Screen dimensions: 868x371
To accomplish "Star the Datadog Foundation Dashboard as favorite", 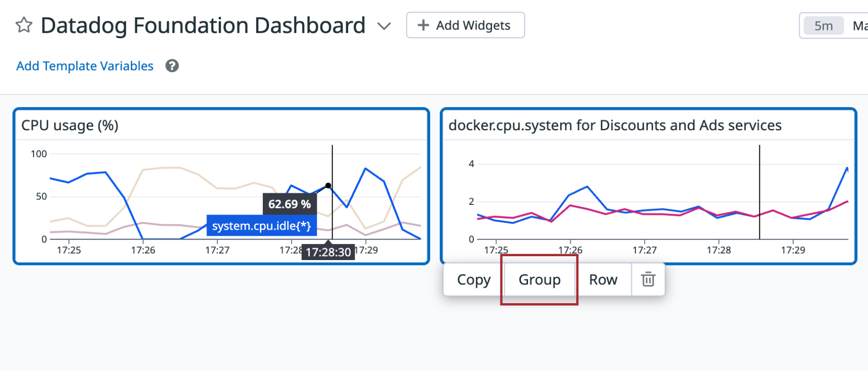I will tap(24, 25).
